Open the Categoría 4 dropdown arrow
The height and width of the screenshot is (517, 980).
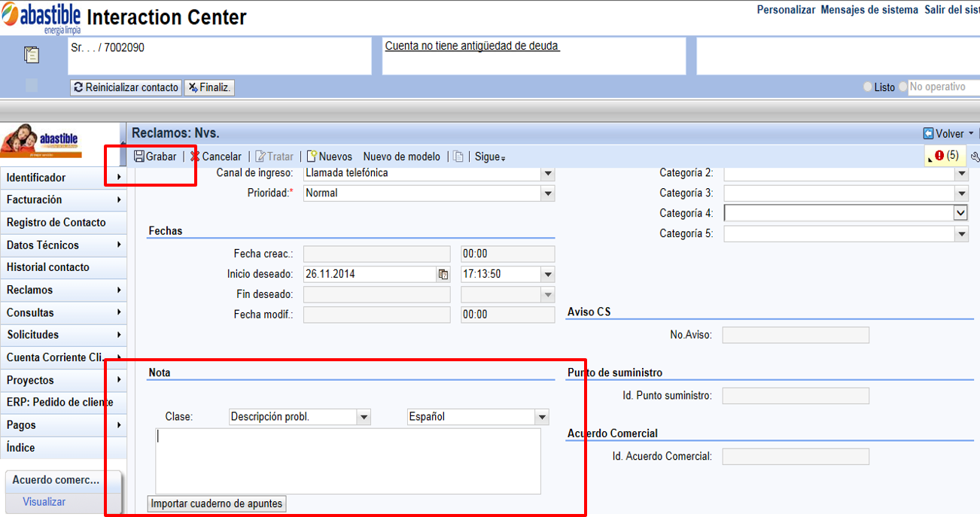pos(960,213)
